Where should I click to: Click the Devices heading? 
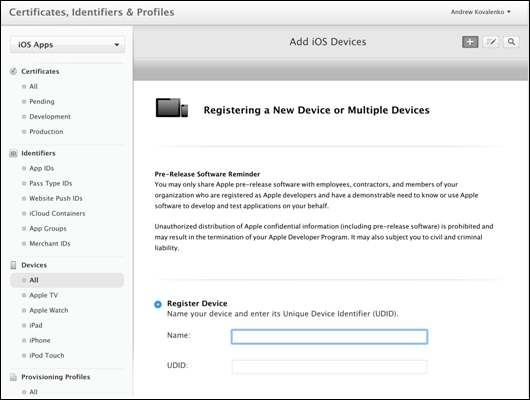pyautogui.click(x=34, y=265)
